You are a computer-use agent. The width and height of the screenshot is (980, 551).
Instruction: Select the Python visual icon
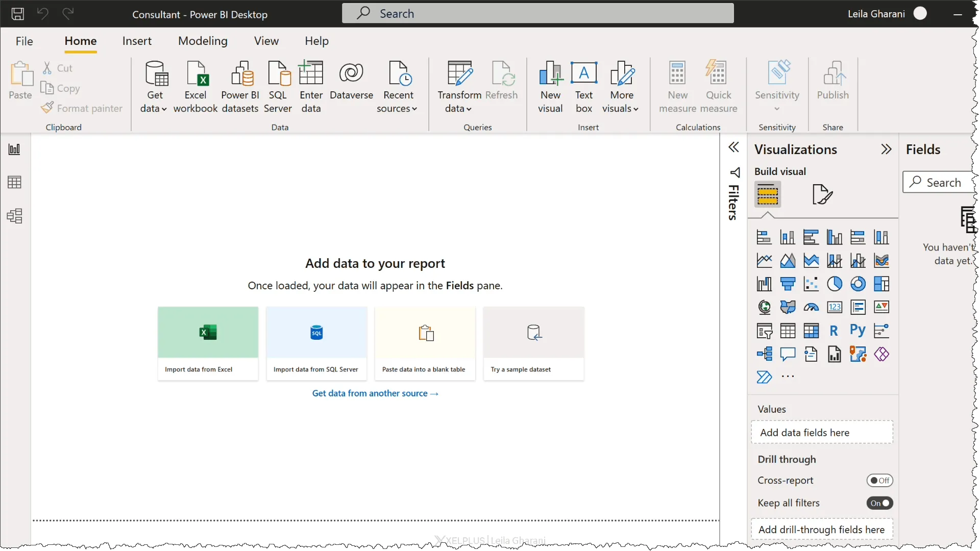point(857,331)
